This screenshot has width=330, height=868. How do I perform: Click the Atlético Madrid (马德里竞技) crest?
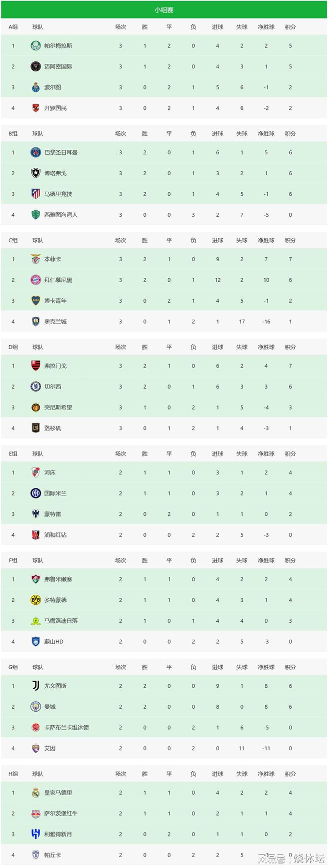(x=35, y=194)
